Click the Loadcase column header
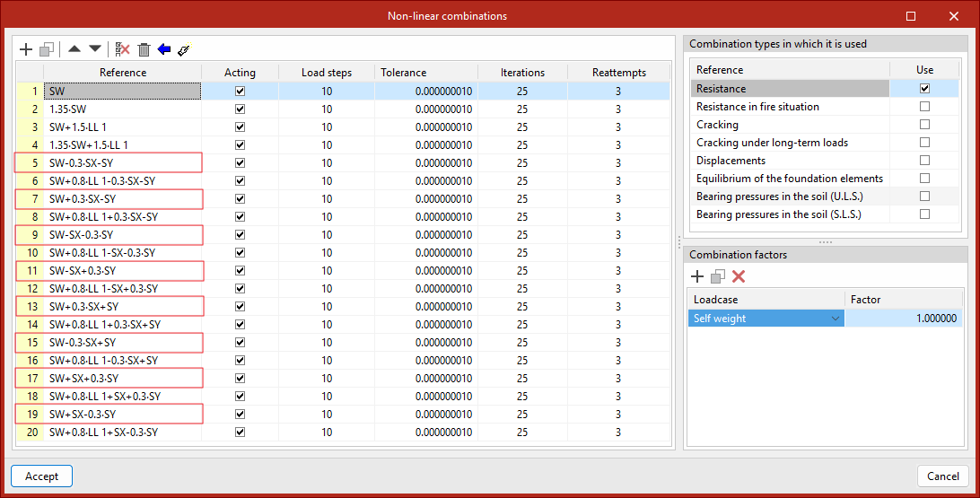Viewport: 980px width, 498px height. click(x=766, y=300)
